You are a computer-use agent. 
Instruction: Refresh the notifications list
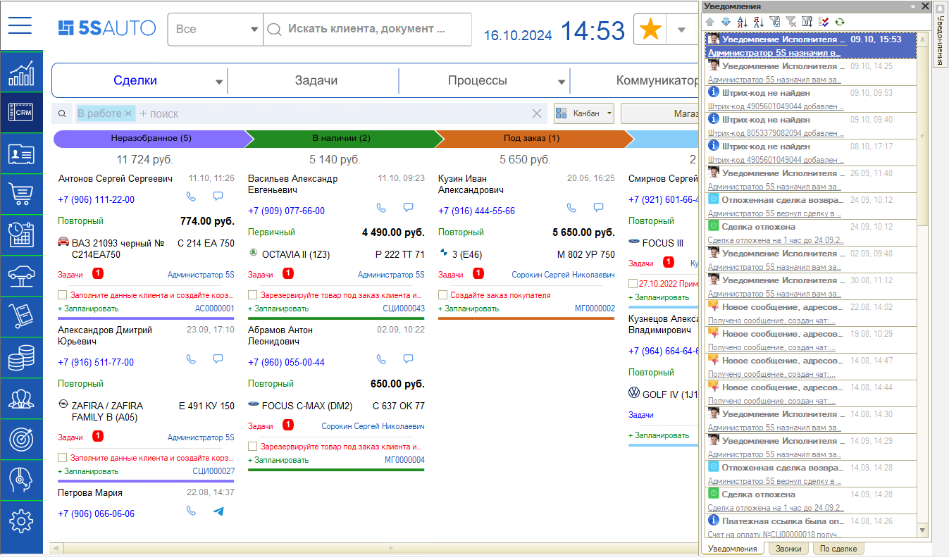pyautogui.click(x=840, y=22)
